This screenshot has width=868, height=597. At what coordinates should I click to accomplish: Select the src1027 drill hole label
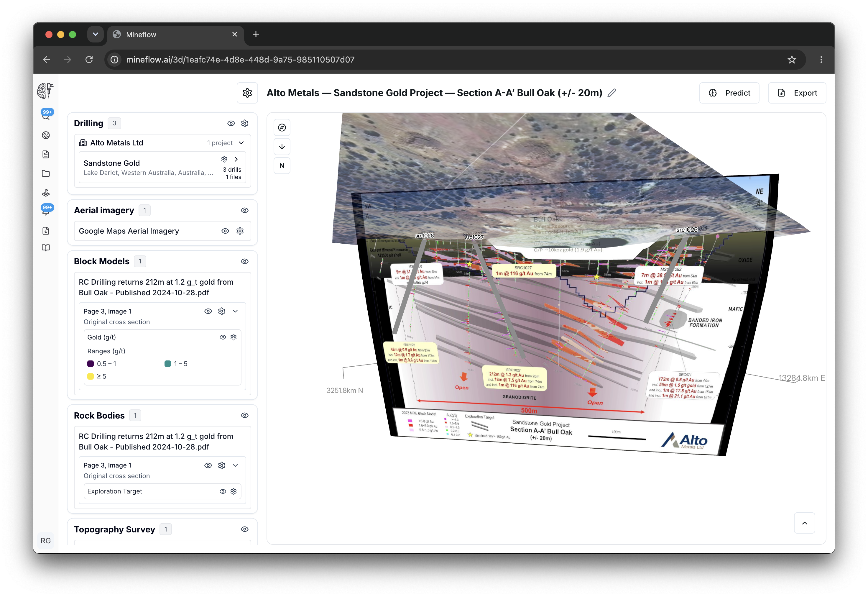[x=474, y=237]
